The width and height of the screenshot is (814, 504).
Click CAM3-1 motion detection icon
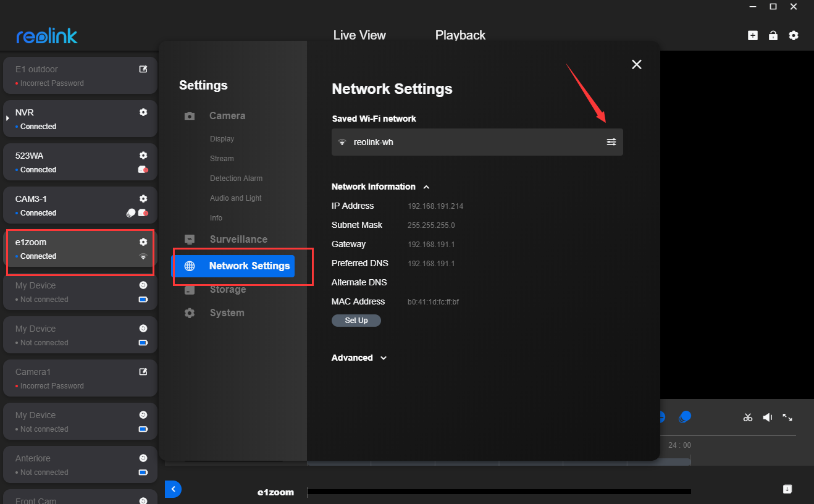(x=130, y=213)
